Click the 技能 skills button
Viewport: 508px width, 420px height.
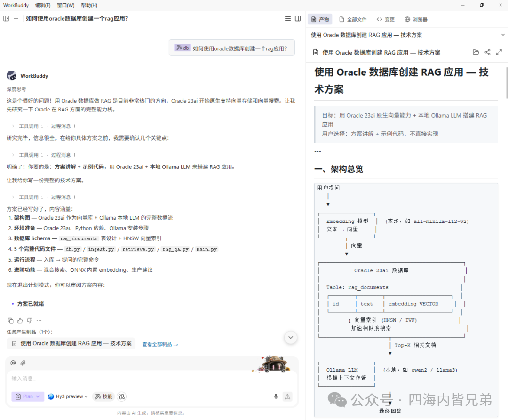[103, 396]
